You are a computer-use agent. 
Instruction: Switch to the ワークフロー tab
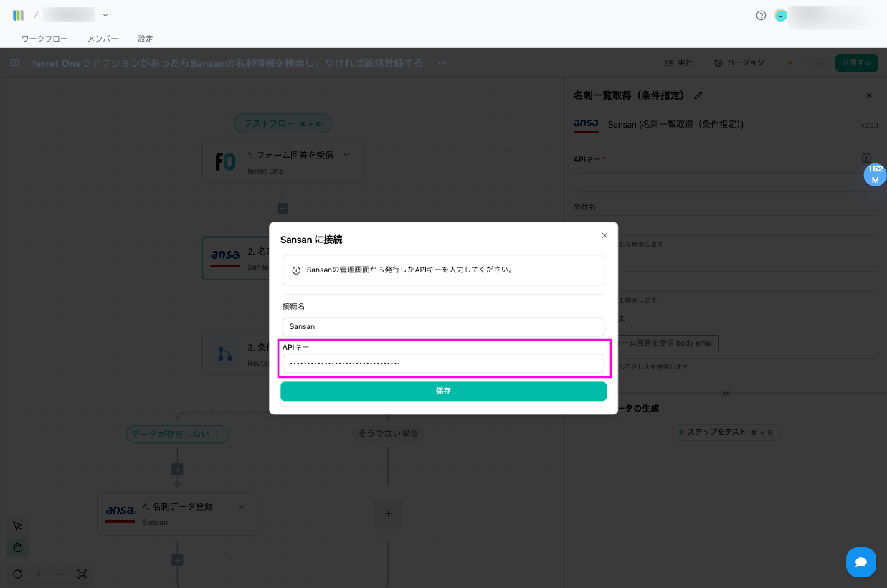pos(44,39)
